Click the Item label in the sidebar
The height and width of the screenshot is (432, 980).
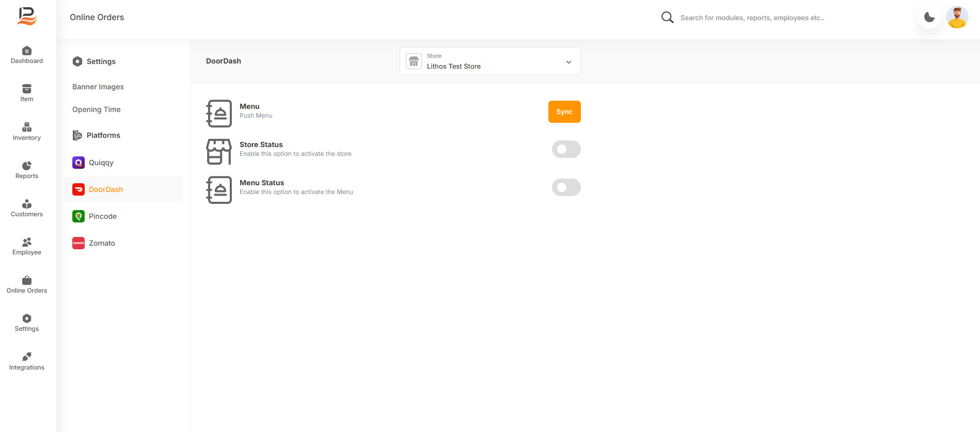[27, 99]
